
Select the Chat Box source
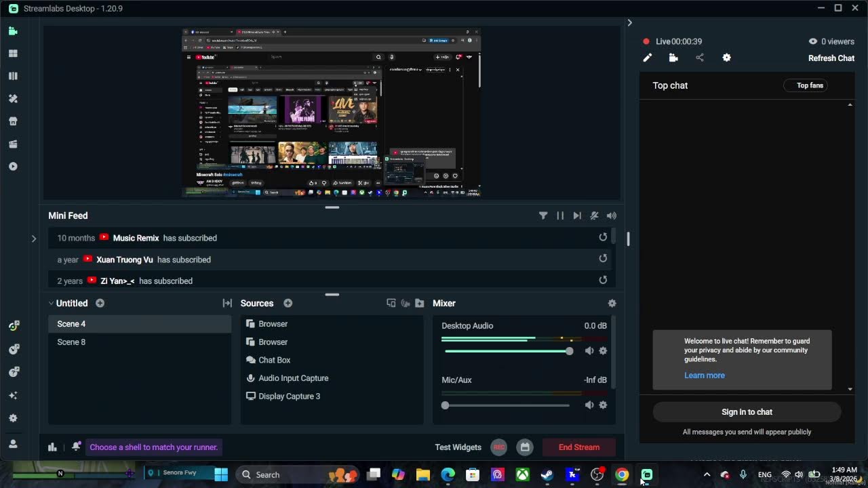tap(332, 360)
